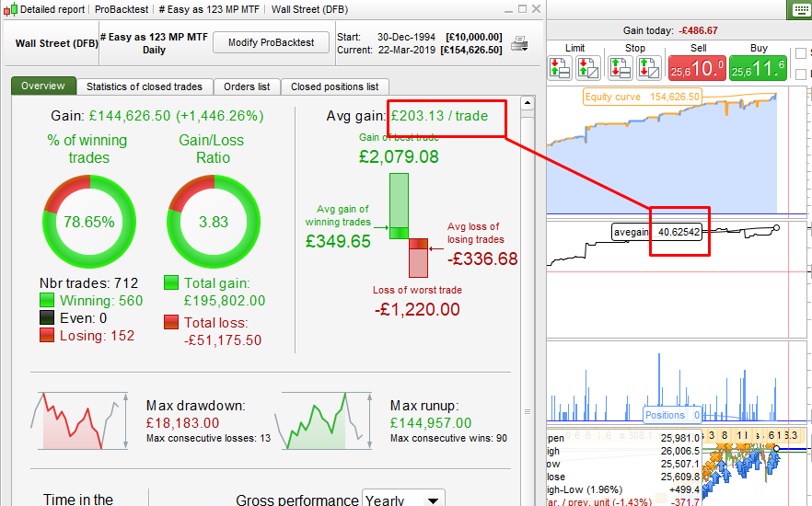Open the Closed positions list tab
This screenshot has height=506, width=812.
pyautogui.click(x=334, y=86)
